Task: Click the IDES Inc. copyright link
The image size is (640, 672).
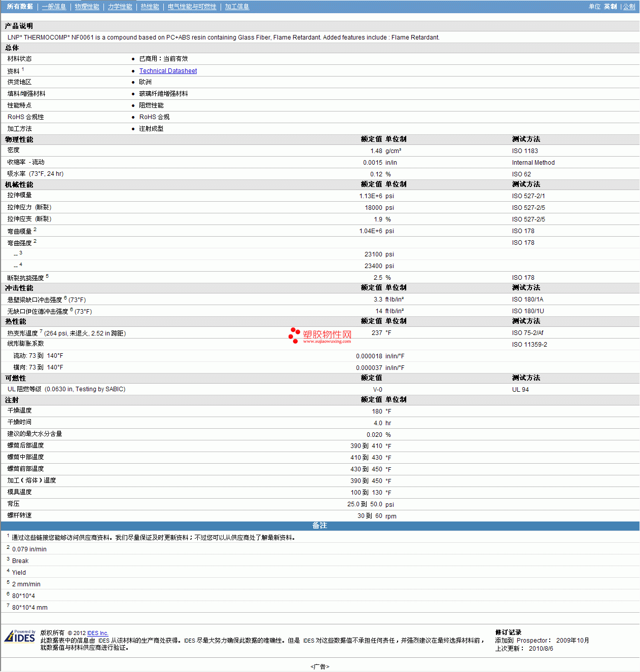Action: tap(98, 633)
